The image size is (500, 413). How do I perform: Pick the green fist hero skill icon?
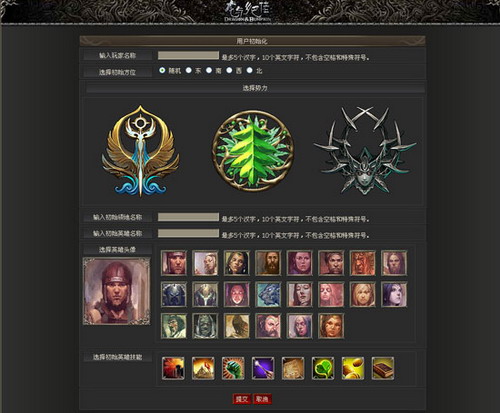(x=233, y=368)
